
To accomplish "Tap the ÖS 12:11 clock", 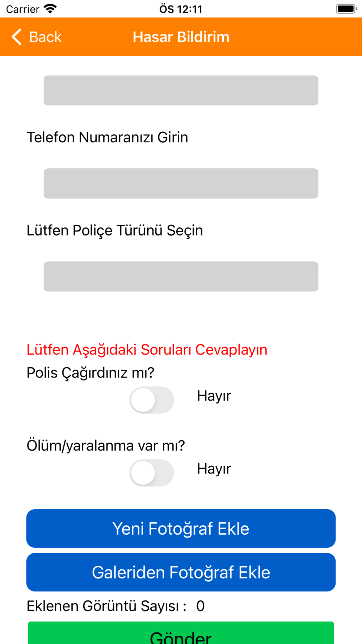I will [x=181, y=9].
